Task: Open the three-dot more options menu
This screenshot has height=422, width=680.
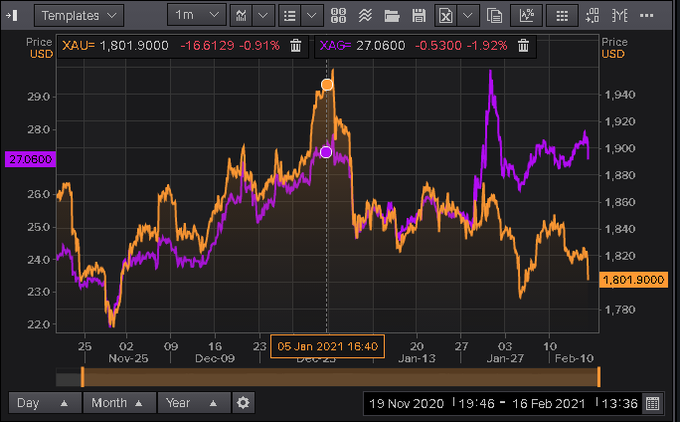Action: [646, 16]
